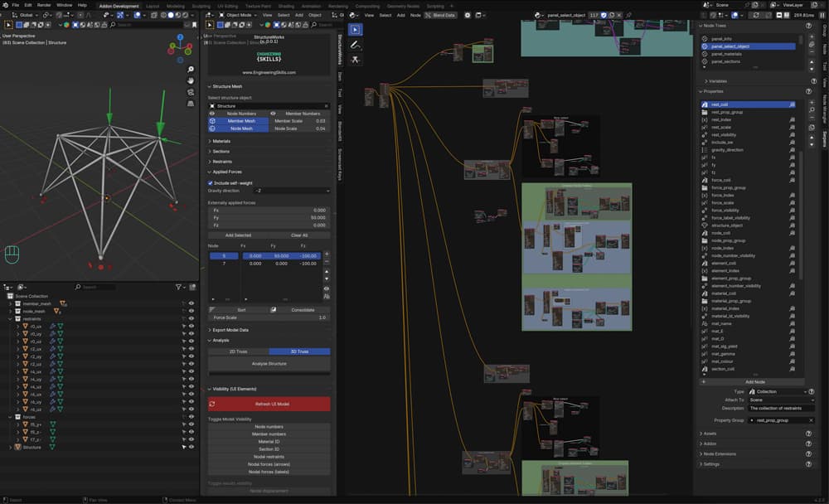Open the Gravity direction dropdown
The image size is (829, 504).
290,191
